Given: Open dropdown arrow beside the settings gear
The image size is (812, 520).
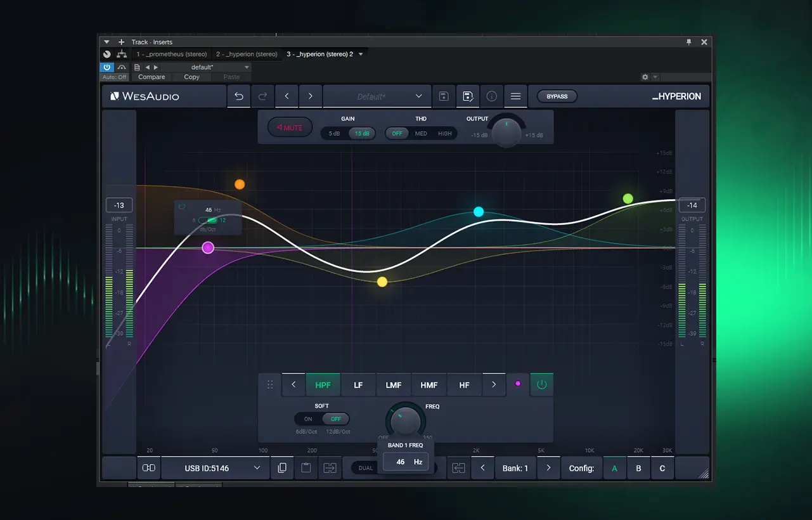Looking at the screenshot, I should point(655,77).
